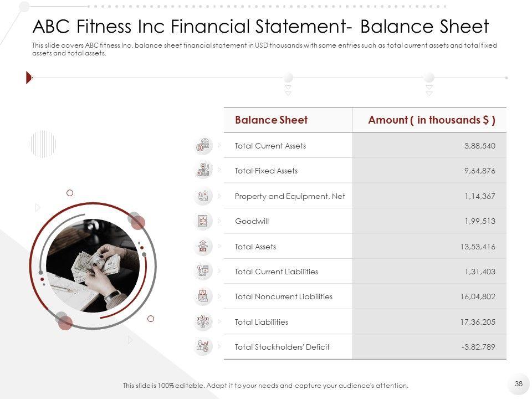Image resolution: width=532 pixels, height=399 pixels.
Task: Click the Total Stockholders' Deficit amount -3,82,789
Action: [478, 347]
